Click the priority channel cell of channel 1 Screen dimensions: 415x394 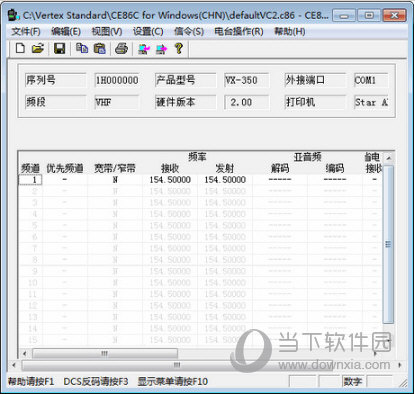click(65, 180)
